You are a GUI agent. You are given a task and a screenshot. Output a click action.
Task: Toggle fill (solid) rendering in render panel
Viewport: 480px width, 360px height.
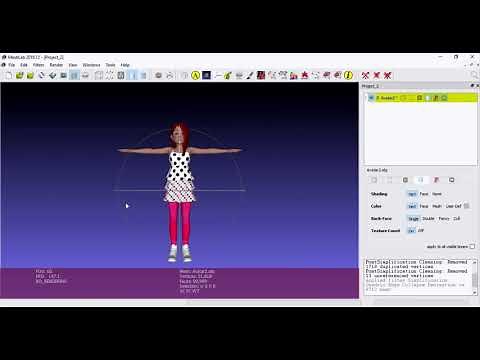[421, 180]
